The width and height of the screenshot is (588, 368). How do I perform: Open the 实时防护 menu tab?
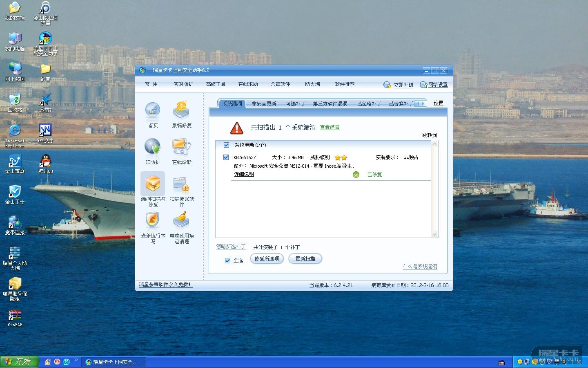tap(183, 84)
